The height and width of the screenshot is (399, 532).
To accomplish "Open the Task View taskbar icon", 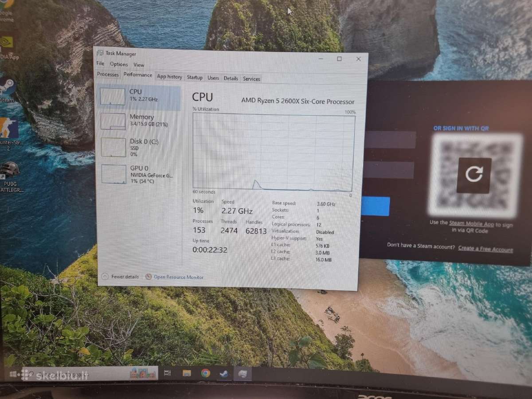I will tap(168, 373).
